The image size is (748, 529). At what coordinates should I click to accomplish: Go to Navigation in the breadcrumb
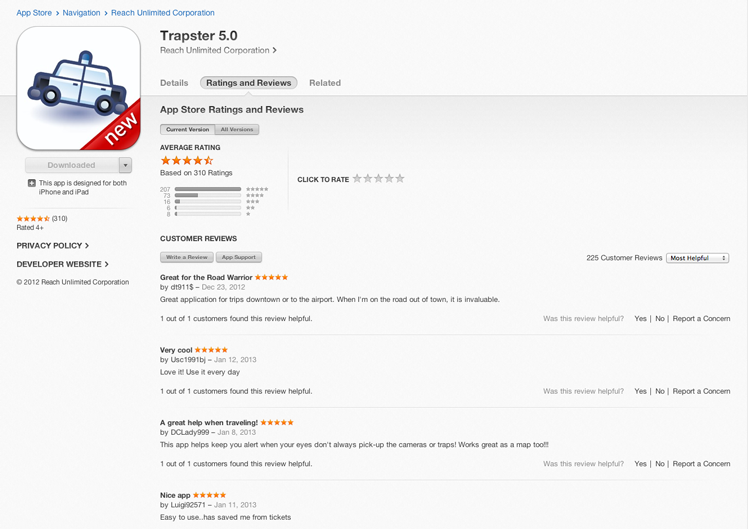pyautogui.click(x=81, y=13)
